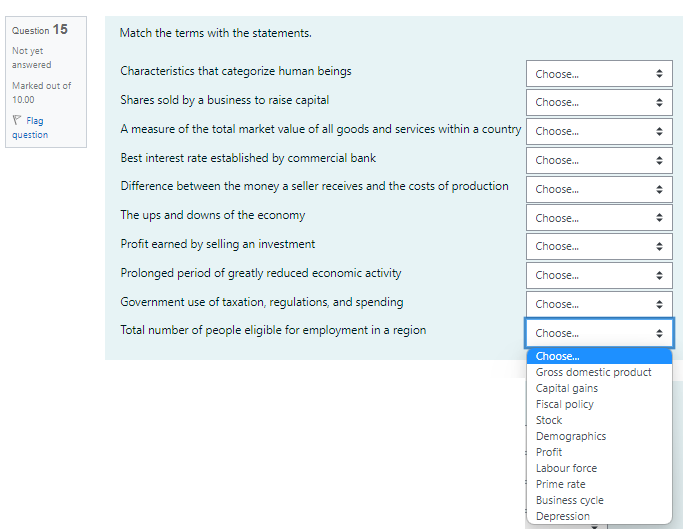Open dropdown for Profit earned by selling investment
Viewport: 683px width, 529px height.
pos(599,247)
